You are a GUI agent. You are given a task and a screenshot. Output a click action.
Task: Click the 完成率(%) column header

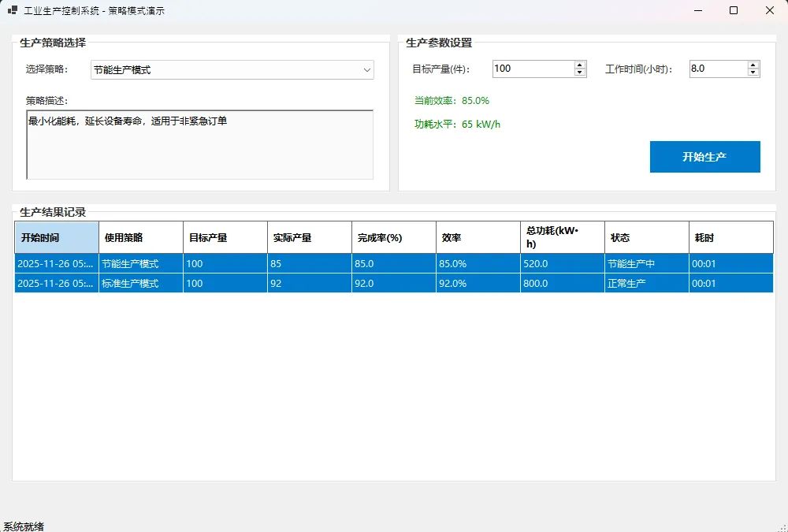coord(393,237)
